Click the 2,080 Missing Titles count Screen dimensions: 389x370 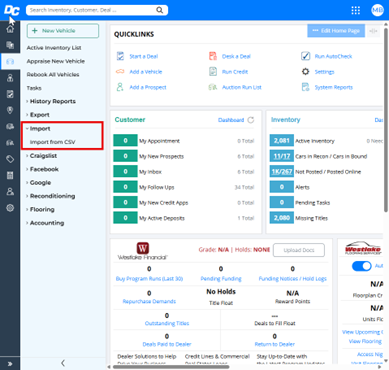pos(282,218)
